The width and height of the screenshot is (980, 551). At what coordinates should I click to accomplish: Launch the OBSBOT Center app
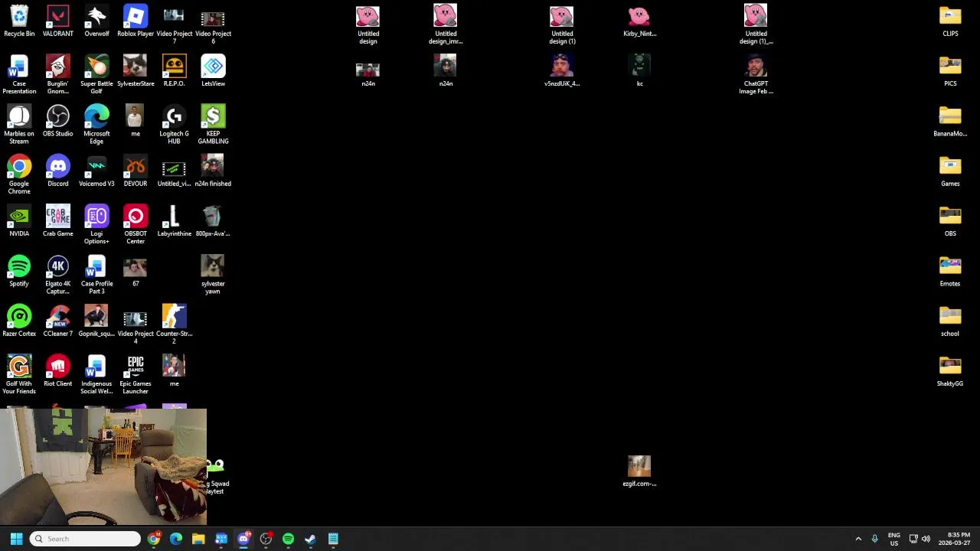[x=136, y=225]
